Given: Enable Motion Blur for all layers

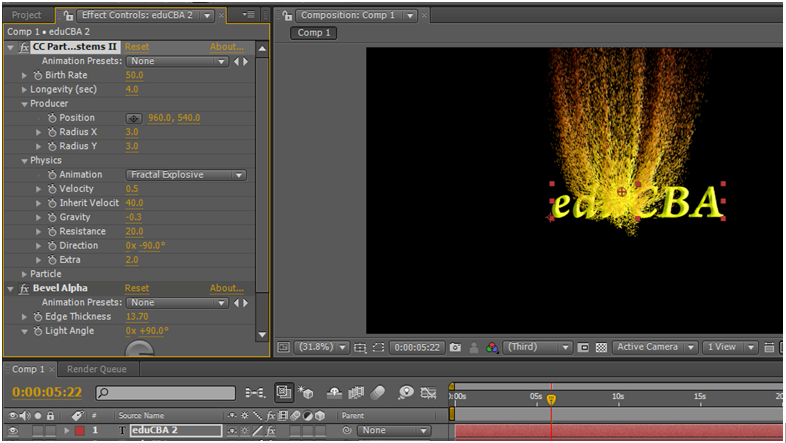Looking at the screenshot, I should click(378, 392).
